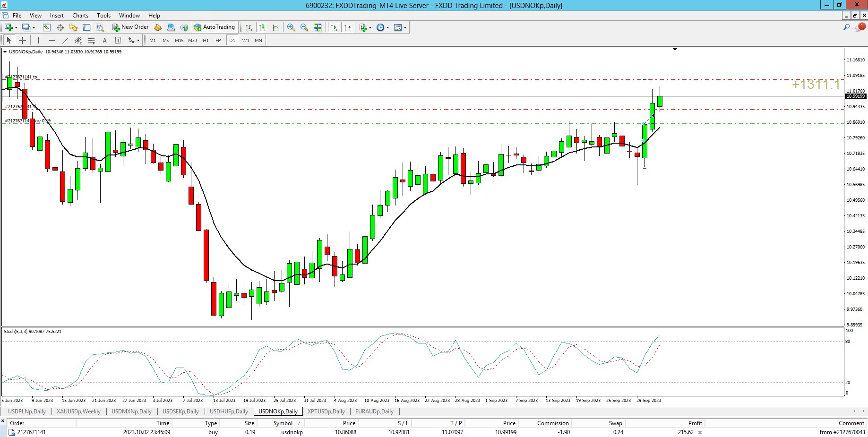Switch to bar chart display

(249, 27)
